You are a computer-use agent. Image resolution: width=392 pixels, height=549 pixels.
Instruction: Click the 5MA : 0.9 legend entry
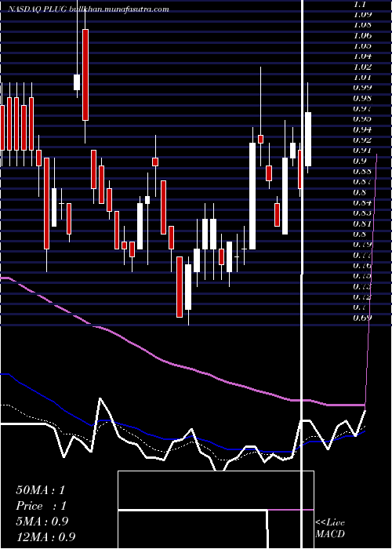coord(42,522)
